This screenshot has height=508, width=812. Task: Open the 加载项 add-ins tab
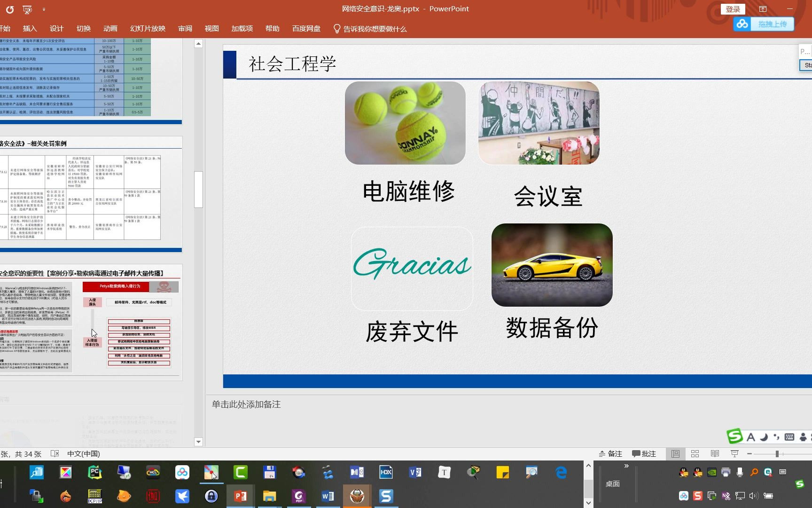242,29
